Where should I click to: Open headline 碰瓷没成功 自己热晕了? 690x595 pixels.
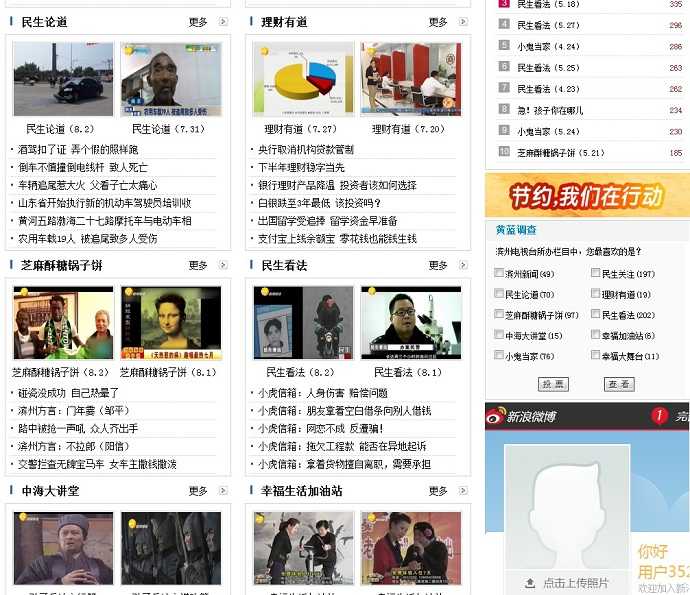tap(68, 393)
